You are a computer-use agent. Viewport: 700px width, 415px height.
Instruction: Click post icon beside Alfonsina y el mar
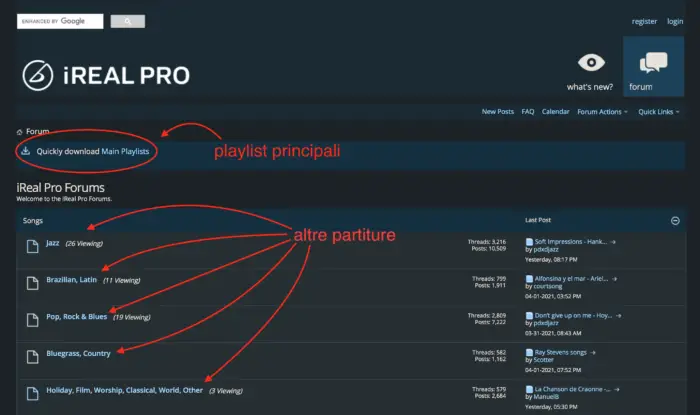coord(529,279)
